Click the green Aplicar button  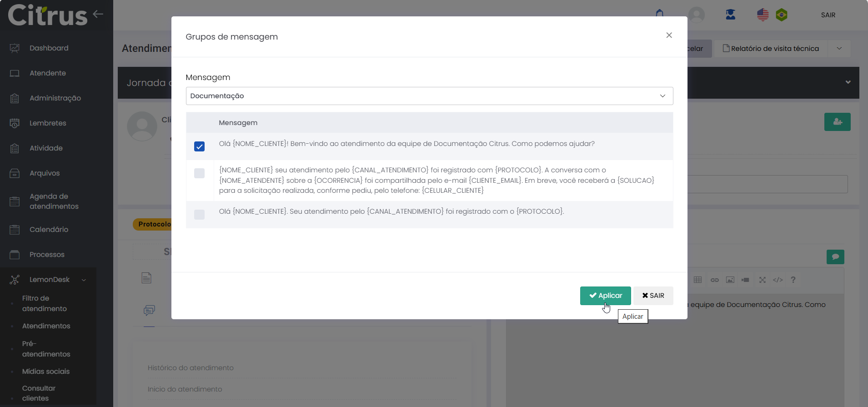(605, 296)
